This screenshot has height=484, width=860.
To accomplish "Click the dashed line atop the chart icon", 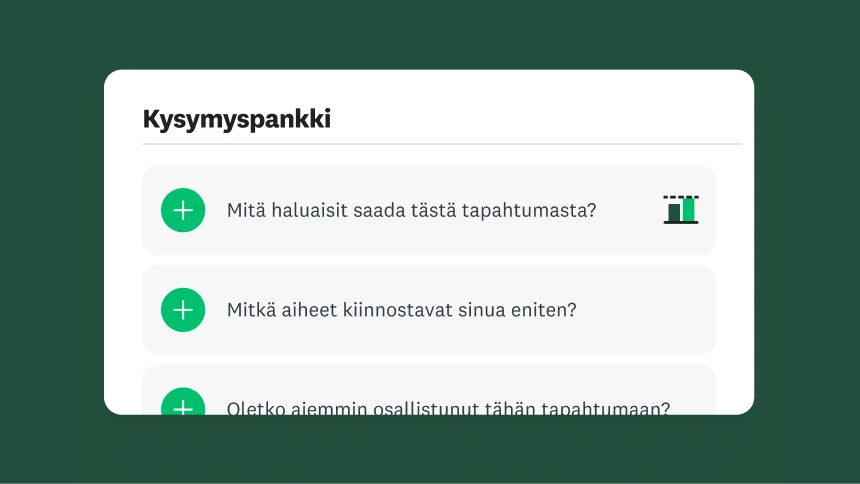I will pos(681,197).
